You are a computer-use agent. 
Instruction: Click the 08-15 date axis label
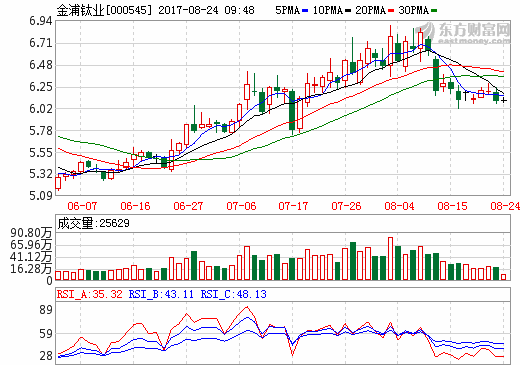tap(452, 206)
